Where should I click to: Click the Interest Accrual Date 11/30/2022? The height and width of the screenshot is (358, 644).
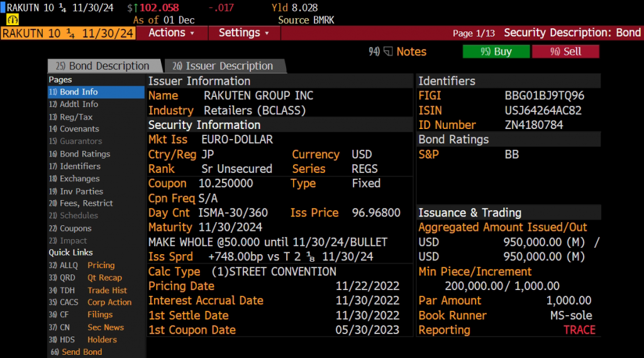[x=367, y=301]
